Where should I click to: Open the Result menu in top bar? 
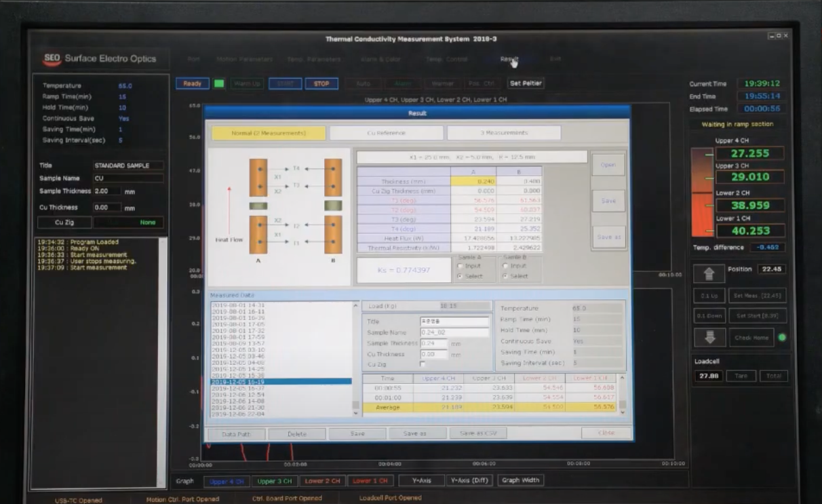[x=509, y=60]
